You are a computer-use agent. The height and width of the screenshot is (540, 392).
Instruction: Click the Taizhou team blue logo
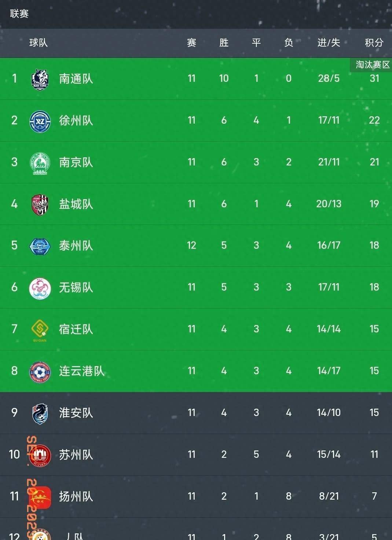[x=40, y=246]
